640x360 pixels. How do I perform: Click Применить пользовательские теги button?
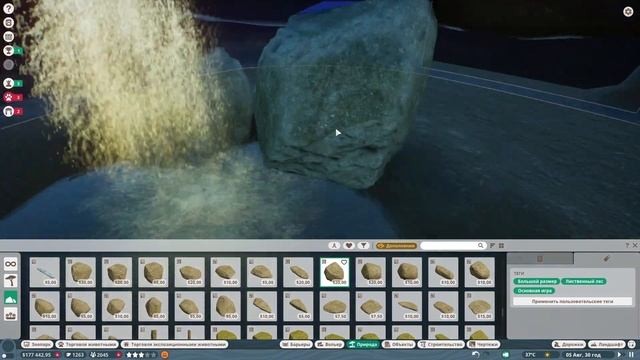coord(572,301)
